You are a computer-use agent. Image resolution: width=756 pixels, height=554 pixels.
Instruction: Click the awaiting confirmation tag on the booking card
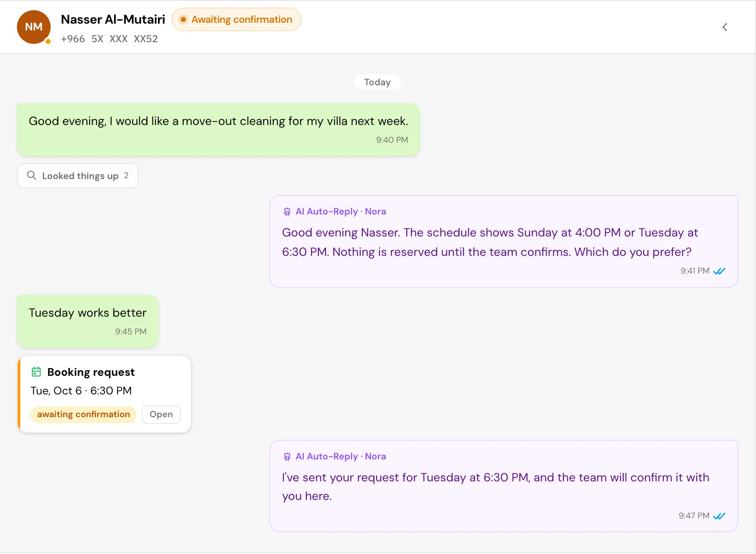pos(84,414)
